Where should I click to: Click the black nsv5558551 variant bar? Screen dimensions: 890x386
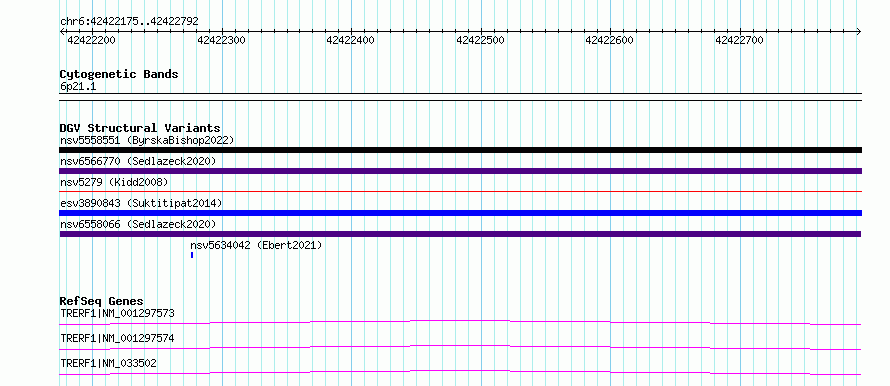pos(460,150)
